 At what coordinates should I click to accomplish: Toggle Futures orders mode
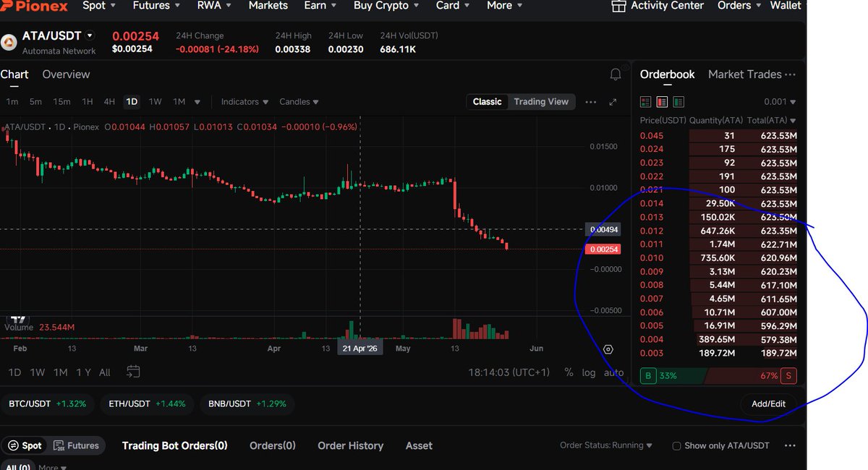coord(75,446)
